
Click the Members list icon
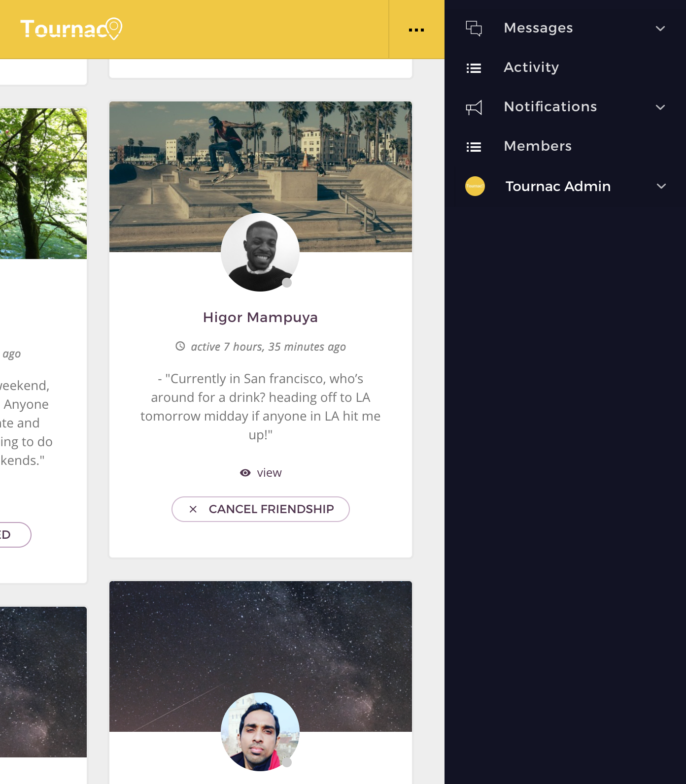(x=474, y=147)
